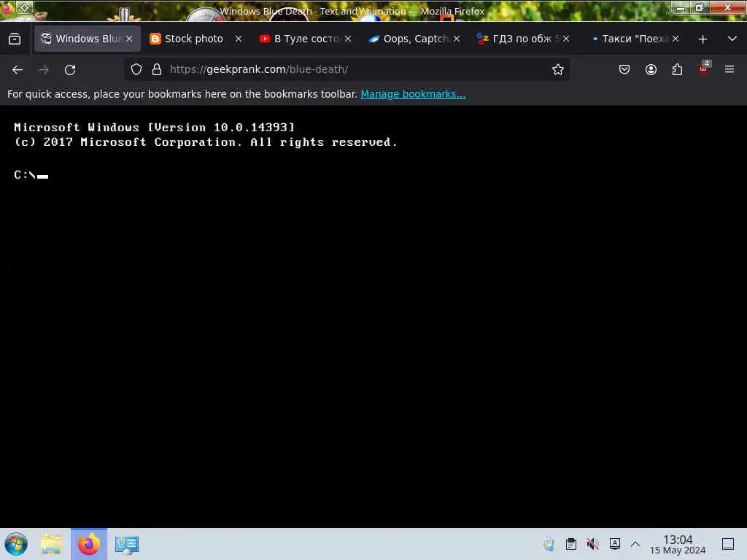Switch to the 'Oops, Captch' tab
The width and height of the screenshot is (747, 560).
click(415, 39)
